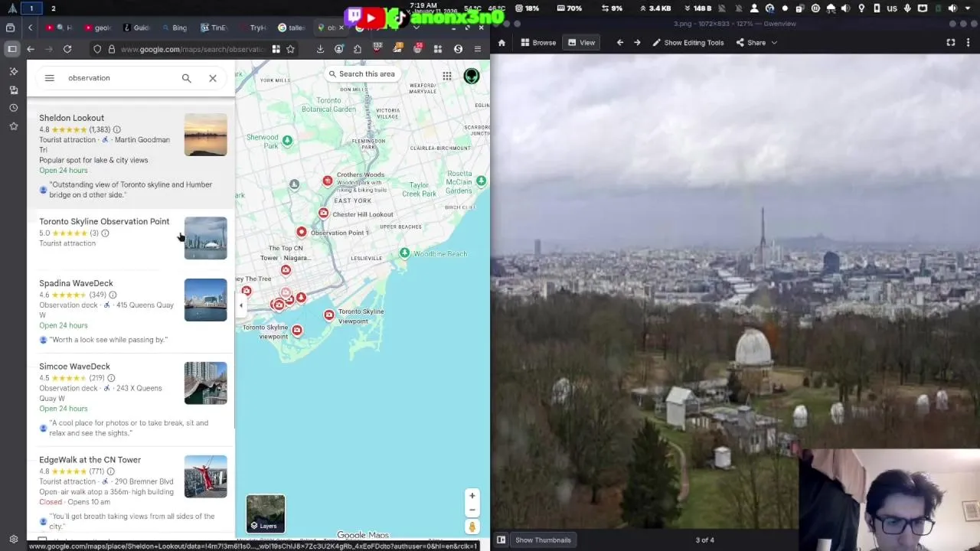Click info icon beside EdgeWalk rating
980x551 pixels.
[110, 471]
